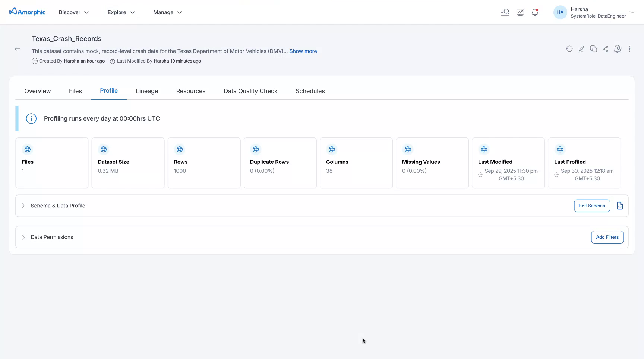
Task: Open the three-dot more options menu
Action: [x=629, y=49]
